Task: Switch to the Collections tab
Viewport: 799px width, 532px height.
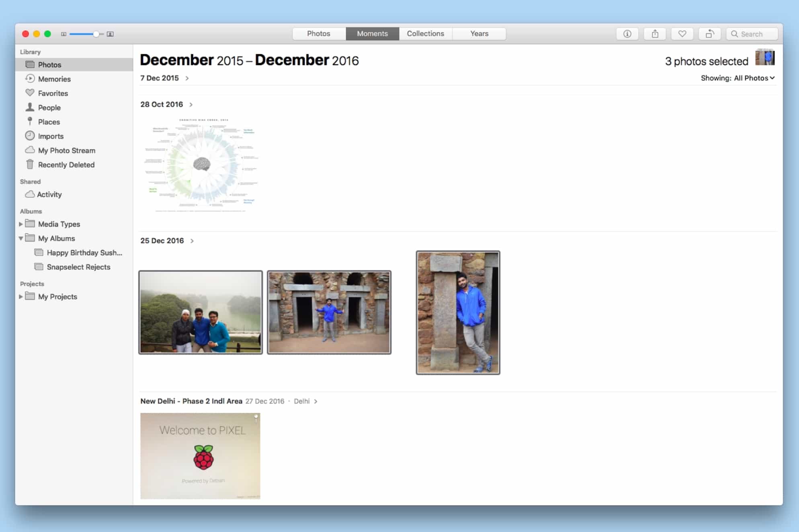Action: tap(425, 34)
